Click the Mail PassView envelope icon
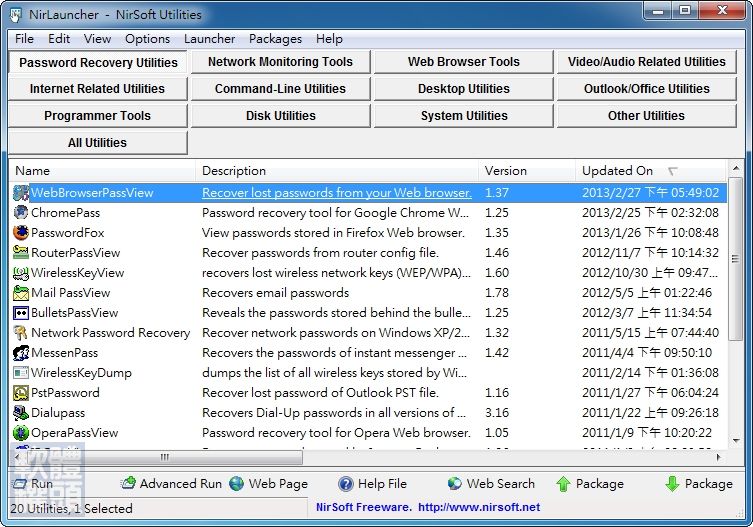Viewport: 753px width, 527px height. point(21,293)
